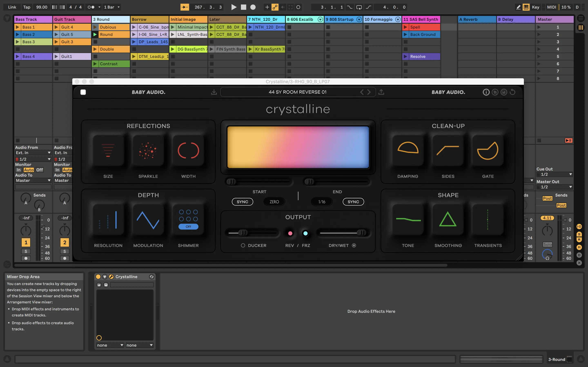
Task: Select the MODULATION depth icon
Action: (x=148, y=220)
